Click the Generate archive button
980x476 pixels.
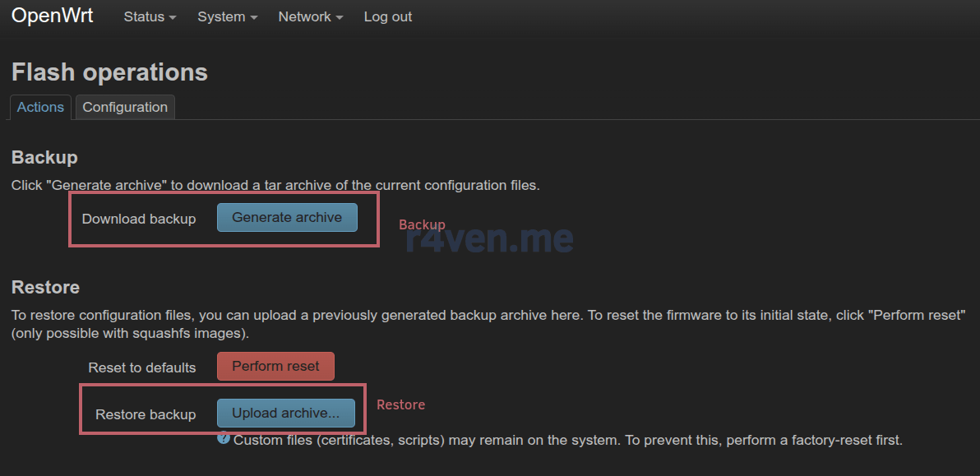click(x=287, y=217)
